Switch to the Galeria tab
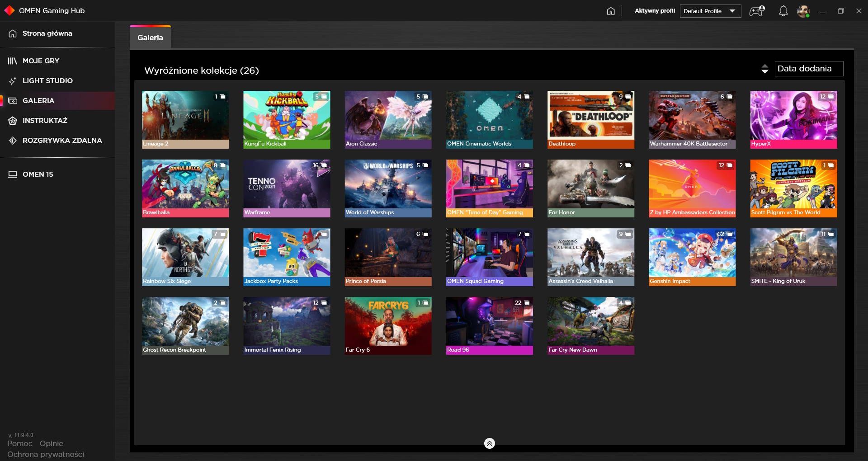The width and height of the screenshot is (868, 461). point(150,38)
